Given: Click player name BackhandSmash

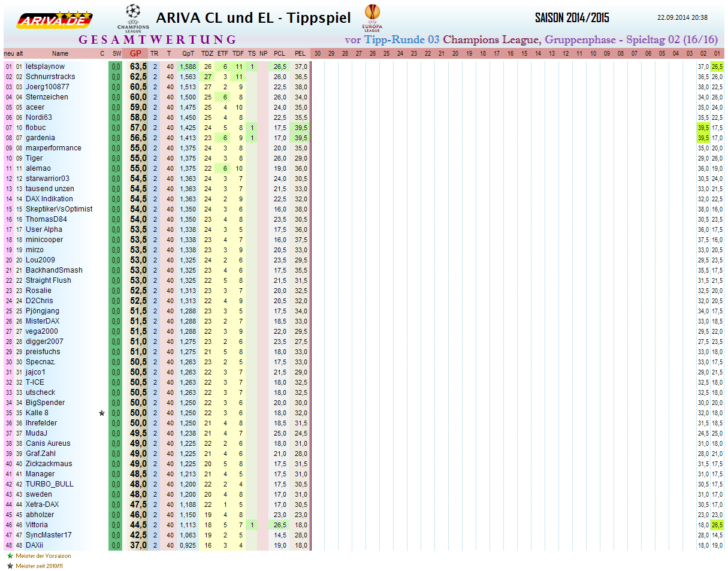Looking at the screenshot, I should [x=54, y=270].
